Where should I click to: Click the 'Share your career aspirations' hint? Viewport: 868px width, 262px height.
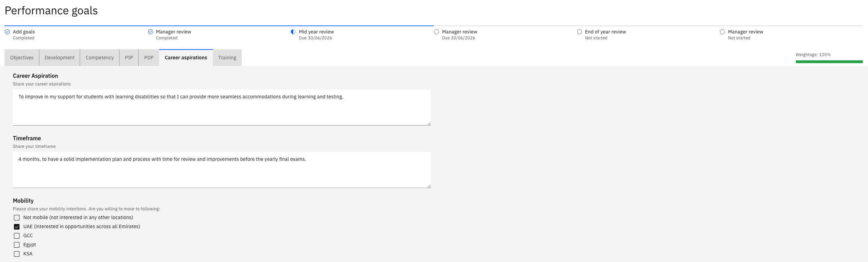point(42,84)
